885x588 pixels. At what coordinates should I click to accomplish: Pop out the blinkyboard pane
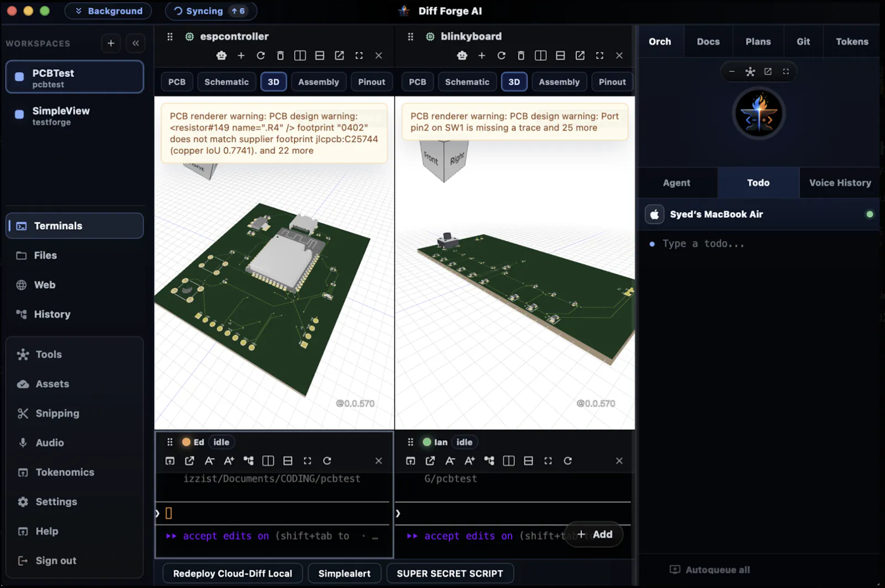580,55
